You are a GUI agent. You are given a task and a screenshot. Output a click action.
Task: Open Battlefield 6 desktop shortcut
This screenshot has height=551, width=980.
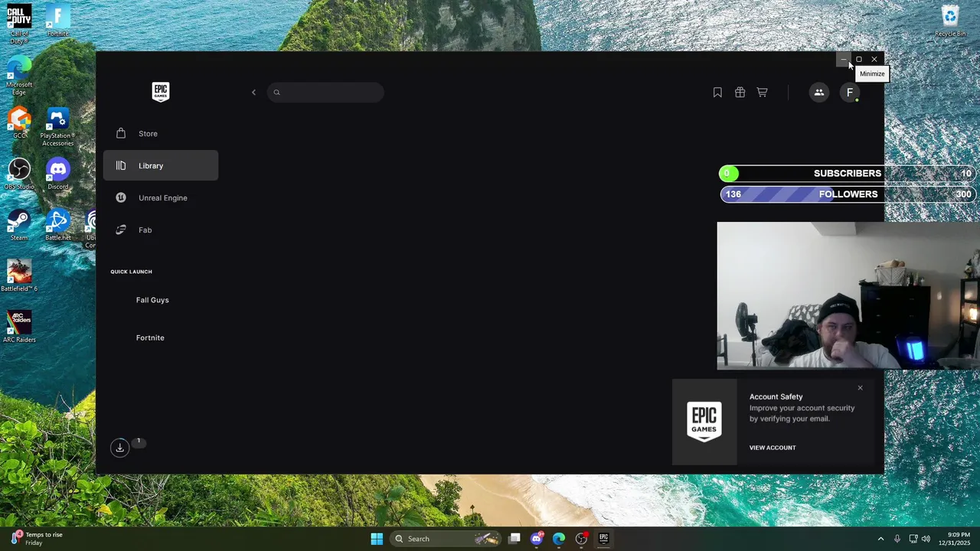(x=19, y=275)
